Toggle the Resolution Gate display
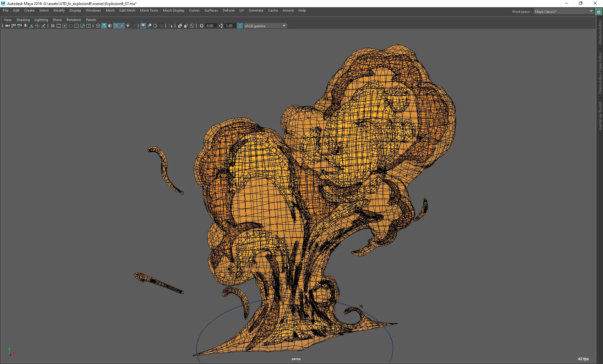603x364 pixels. 65,26
